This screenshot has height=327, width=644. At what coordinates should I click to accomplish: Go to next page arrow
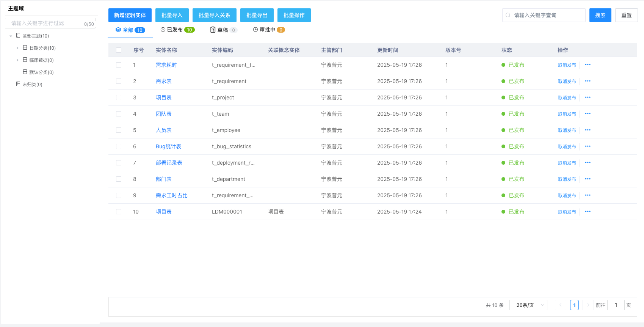(x=588, y=305)
